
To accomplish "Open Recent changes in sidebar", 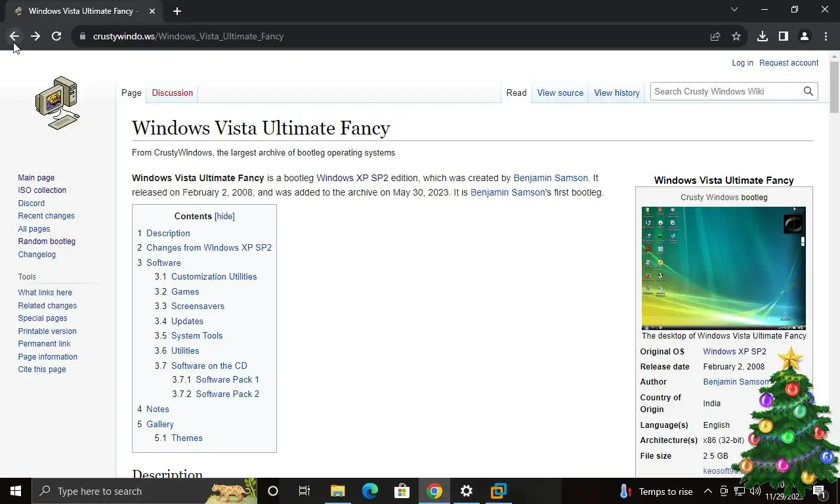I will [x=47, y=216].
